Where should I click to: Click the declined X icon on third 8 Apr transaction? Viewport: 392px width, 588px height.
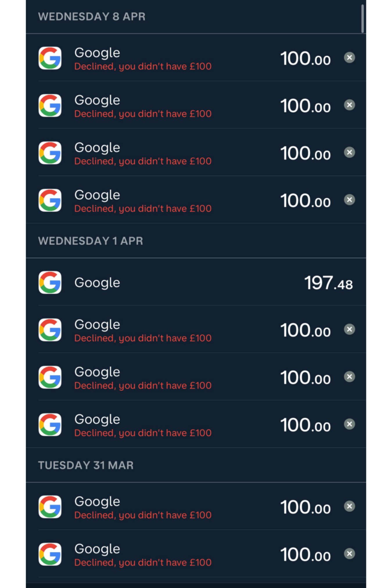tap(349, 152)
